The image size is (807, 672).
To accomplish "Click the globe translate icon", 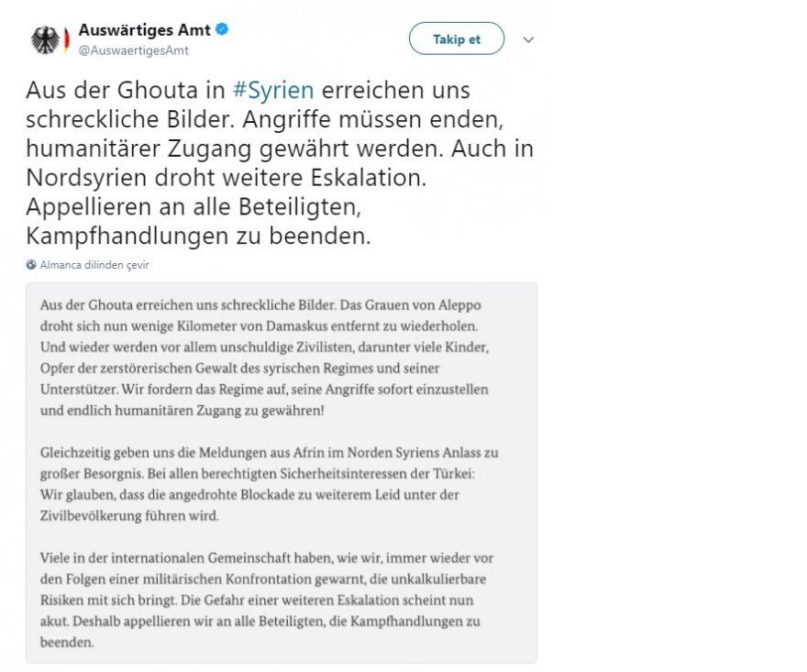I will [x=32, y=265].
